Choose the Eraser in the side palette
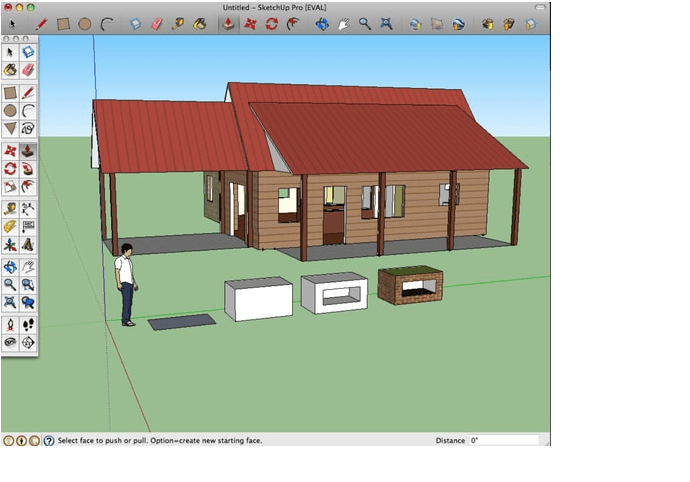The width and height of the screenshot is (690, 482). click(28, 70)
